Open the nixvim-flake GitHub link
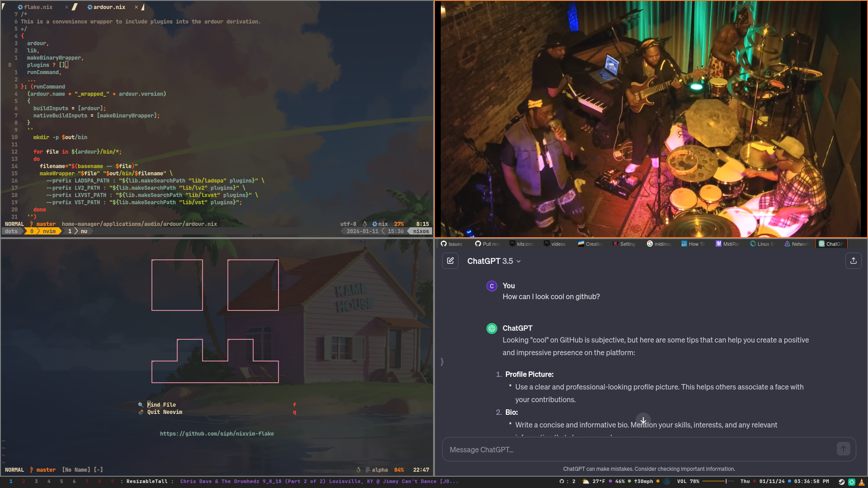Viewport: 868px width, 488px height. pos(217,434)
